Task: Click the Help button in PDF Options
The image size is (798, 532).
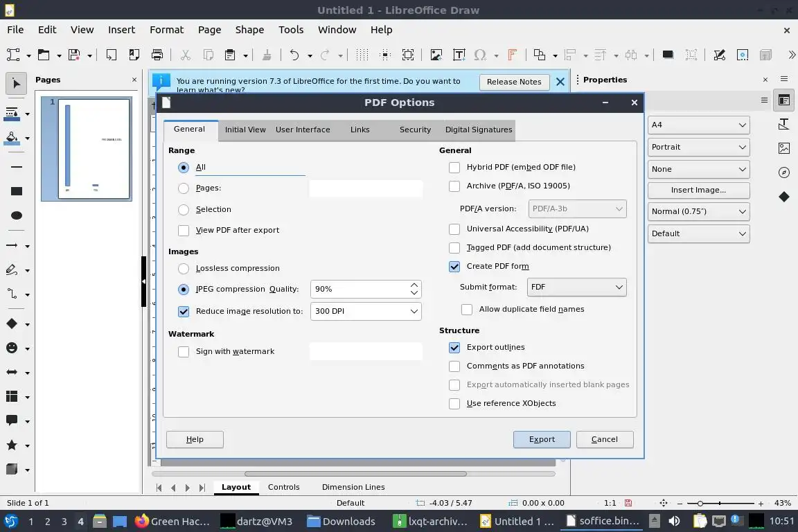Action: pos(195,439)
